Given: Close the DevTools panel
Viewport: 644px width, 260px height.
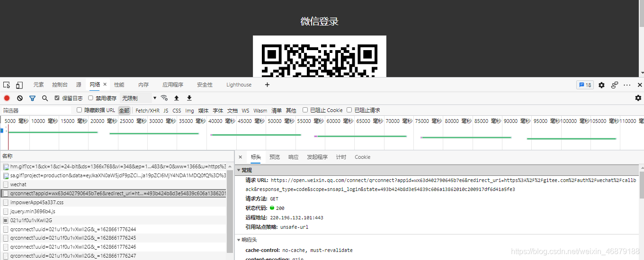Looking at the screenshot, I should pyautogui.click(x=640, y=85).
